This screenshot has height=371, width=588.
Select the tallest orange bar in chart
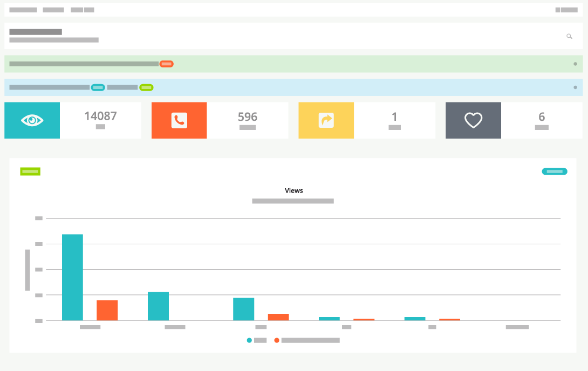coord(107,310)
